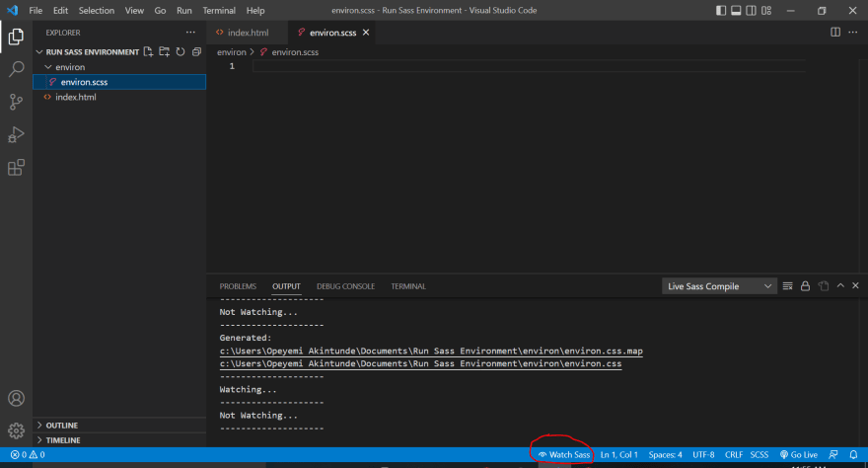Maximize the bottom panel size
Image resolution: width=868 pixels, height=468 pixels.
(840, 285)
